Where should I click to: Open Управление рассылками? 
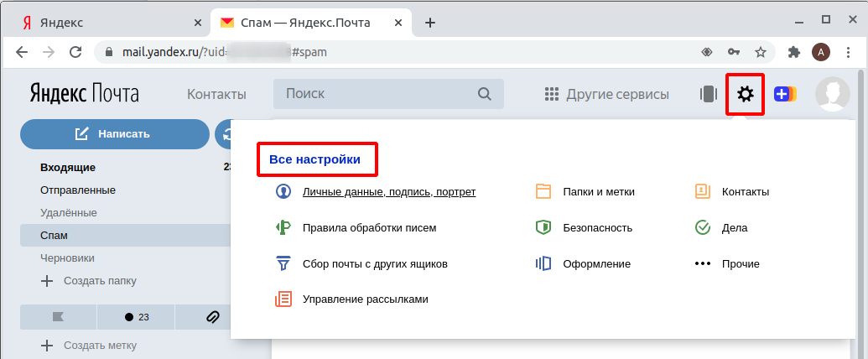[366, 299]
